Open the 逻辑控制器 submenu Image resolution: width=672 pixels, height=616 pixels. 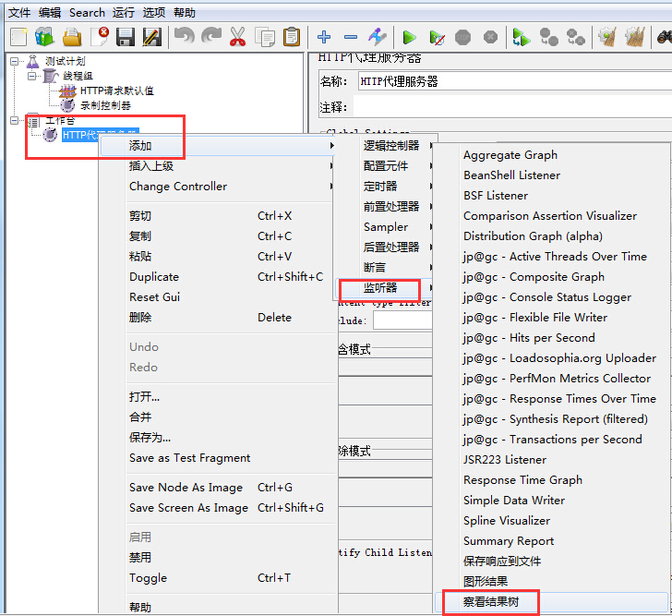390,146
